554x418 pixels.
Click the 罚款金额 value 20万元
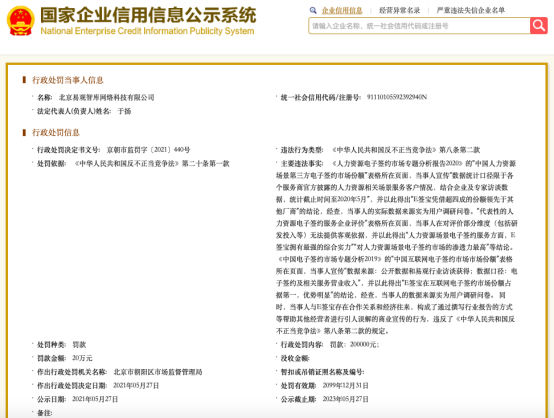point(82,358)
